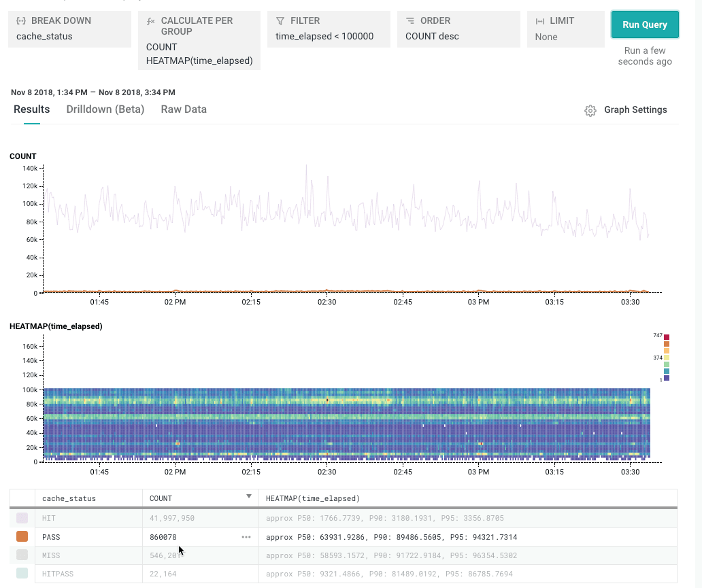
Task: Click the Limit range icon
Action: (539, 21)
